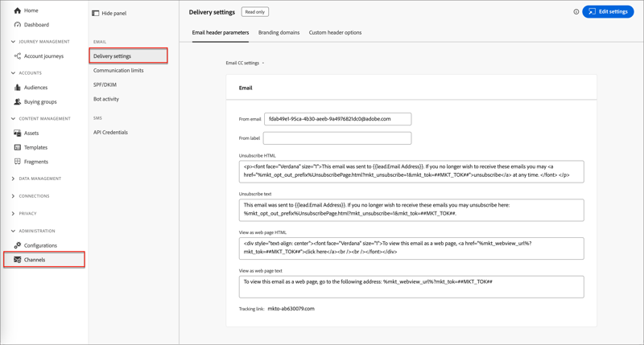Click the Fragments icon
Image resolution: width=644 pixels, height=345 pixels.
tap(18, 162)
